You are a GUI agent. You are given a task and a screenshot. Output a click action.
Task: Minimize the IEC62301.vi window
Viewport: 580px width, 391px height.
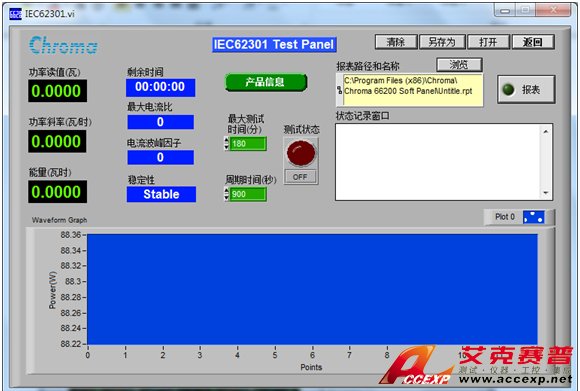pyautogui.click(x=505, y=10)
